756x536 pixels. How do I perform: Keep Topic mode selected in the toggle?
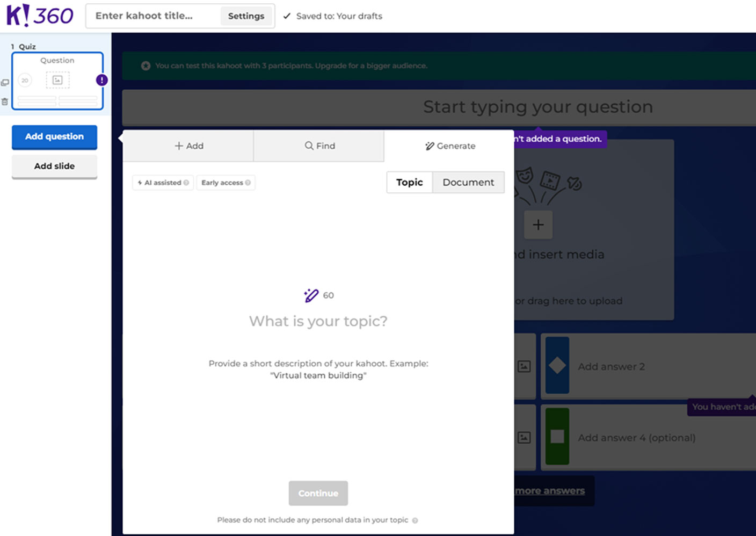tap(409, 182)
